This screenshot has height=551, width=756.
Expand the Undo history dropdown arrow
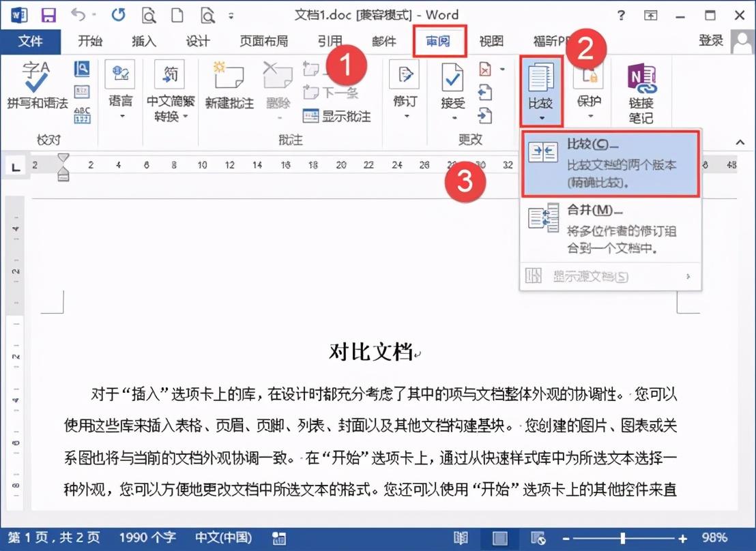click(x=94, y=15)
